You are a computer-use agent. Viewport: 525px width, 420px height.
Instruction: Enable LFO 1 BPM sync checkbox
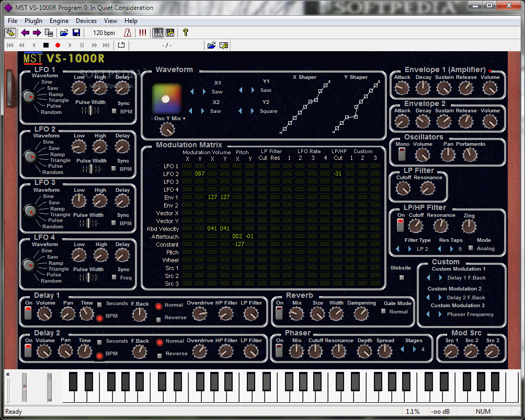(x=114, y=111)
